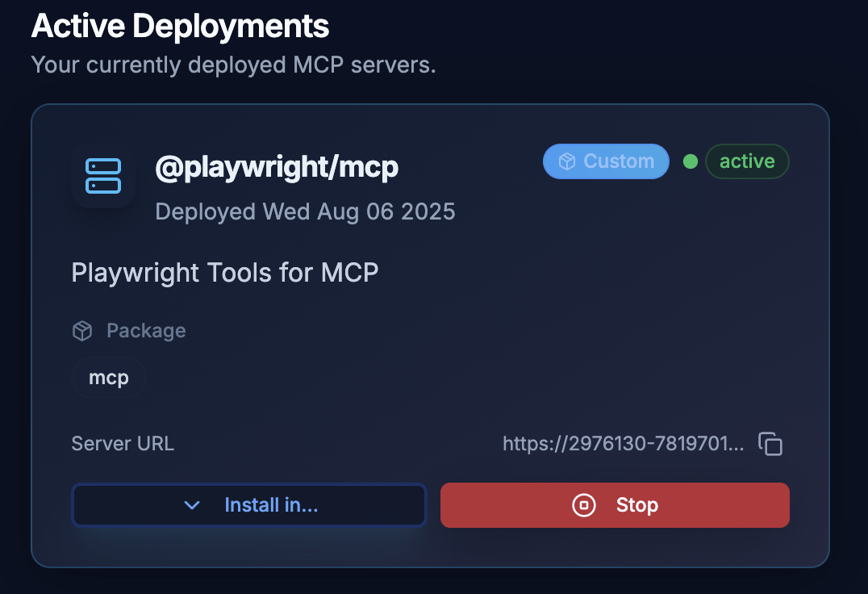Click the active status badge
The width and height of the screenshot is (868, 594).
[747, 161]
